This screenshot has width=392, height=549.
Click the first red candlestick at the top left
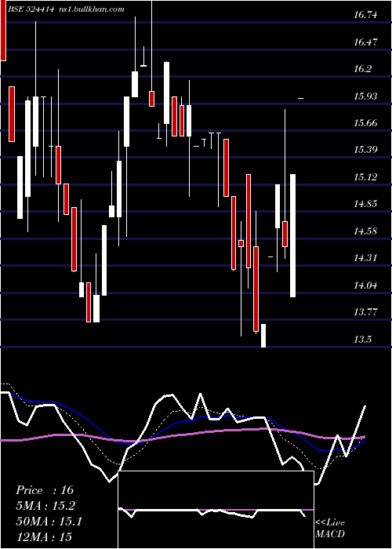point(3,31)
